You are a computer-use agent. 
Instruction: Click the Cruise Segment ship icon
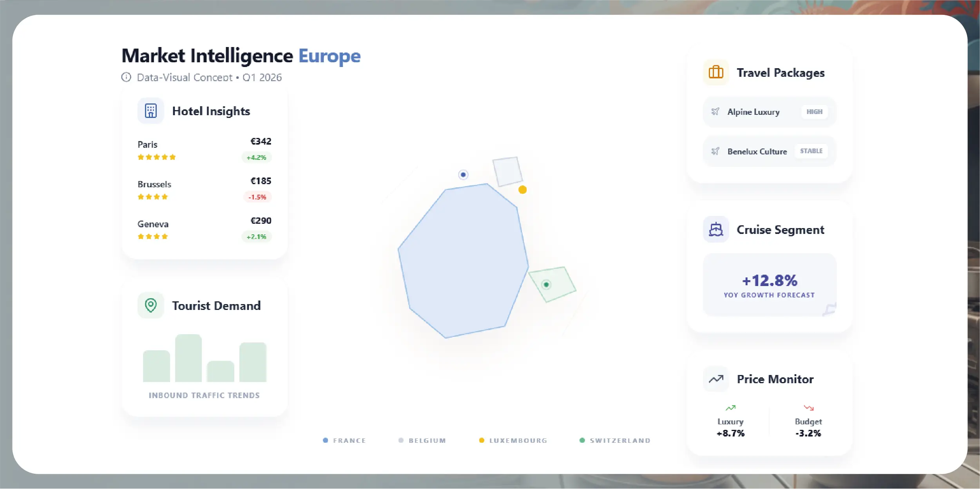716,229
